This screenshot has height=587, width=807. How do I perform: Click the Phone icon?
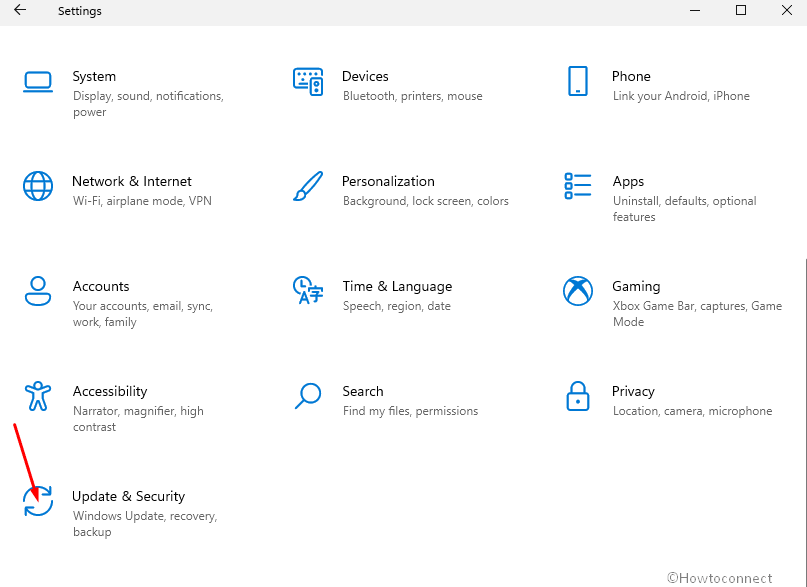coord(577,81)
